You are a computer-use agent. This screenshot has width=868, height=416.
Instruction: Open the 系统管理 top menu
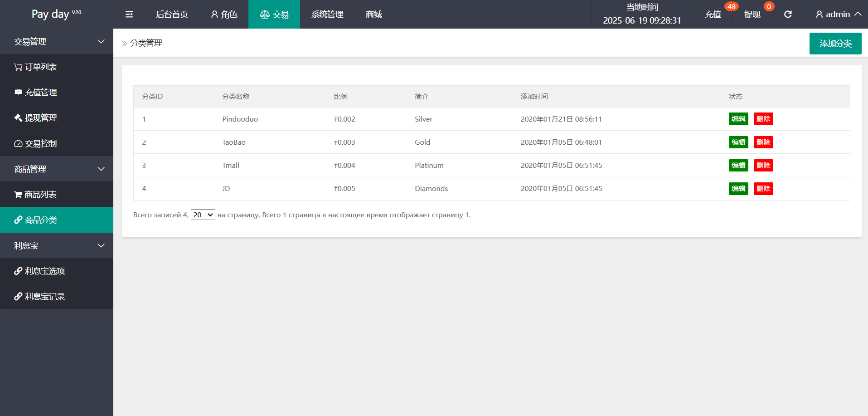click(x=327, y=15)
